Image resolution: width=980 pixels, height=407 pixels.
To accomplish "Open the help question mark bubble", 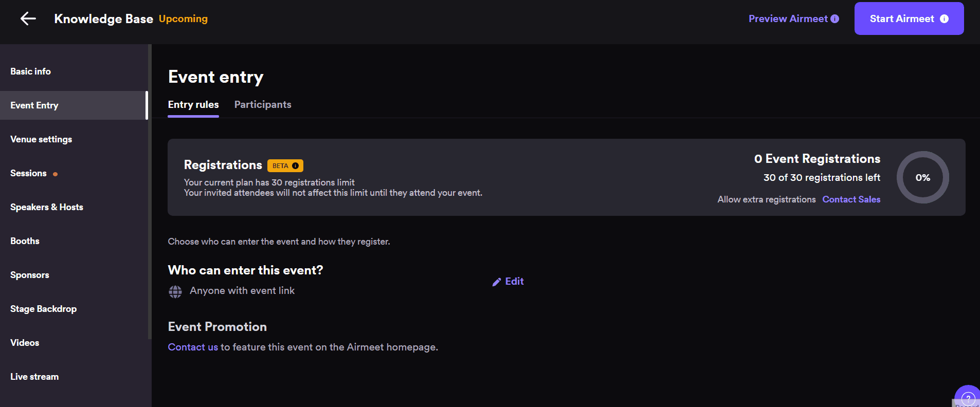I will pyautogui.click(x=968, y=398).
